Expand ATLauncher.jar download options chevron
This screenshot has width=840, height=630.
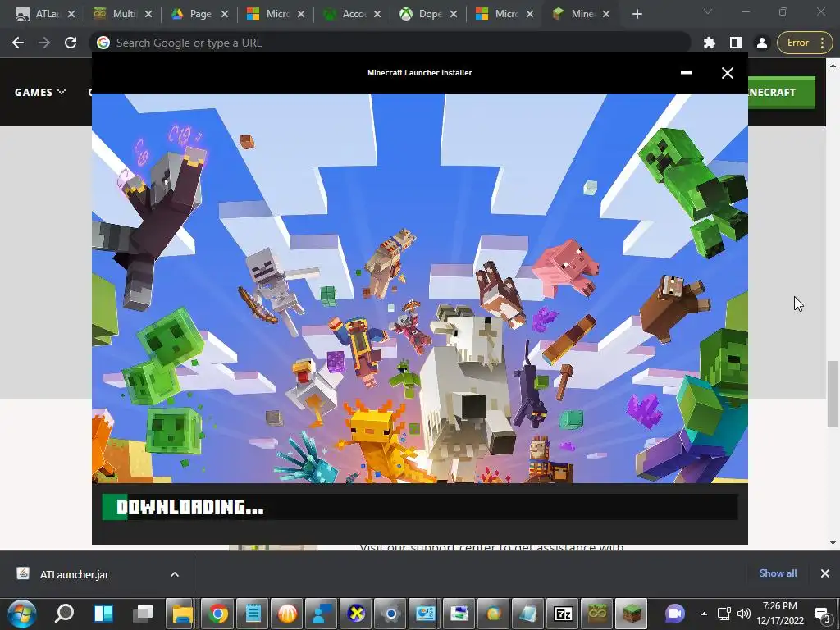click(175, 574)
